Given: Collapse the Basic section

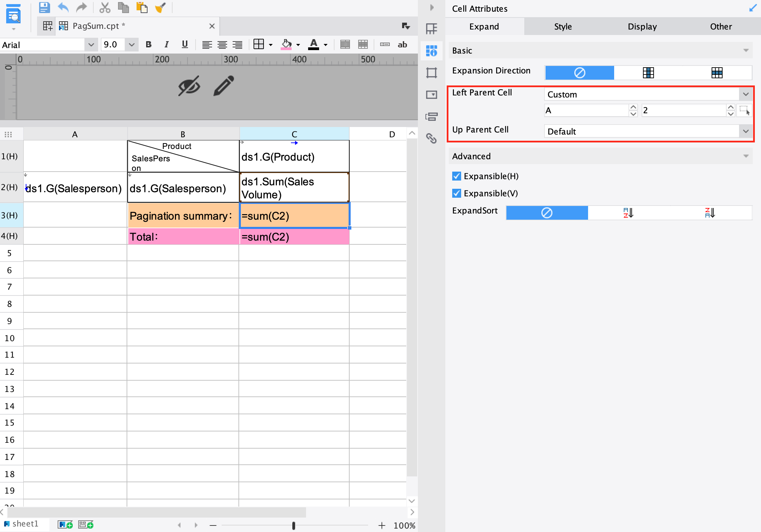Looking at the screenshot, I should pyautogui.click(x=746, y=50).
